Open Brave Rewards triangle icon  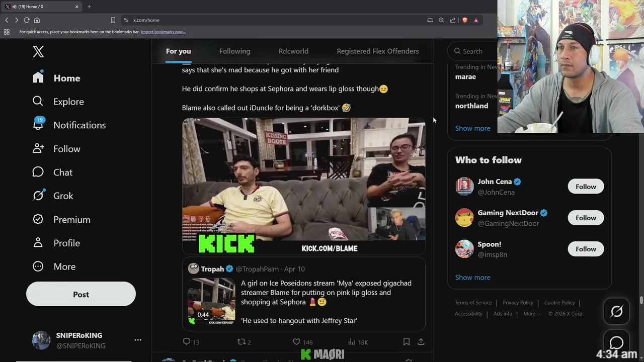(x=476, y=20)
